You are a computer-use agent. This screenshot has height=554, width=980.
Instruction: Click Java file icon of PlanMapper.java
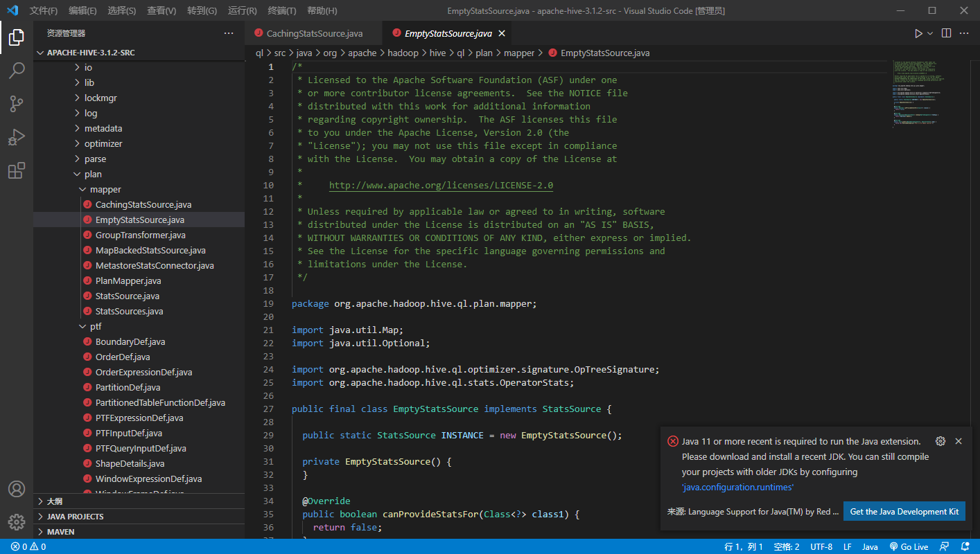point(87,280)
